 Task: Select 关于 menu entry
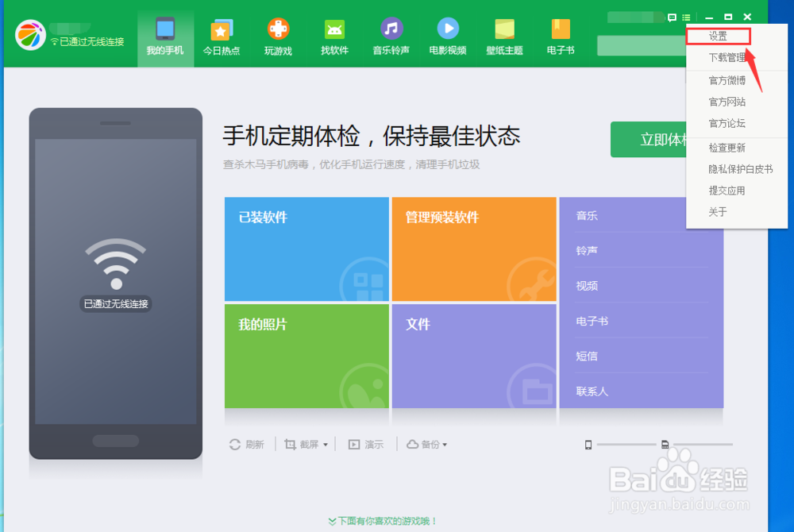pyautogui.click(x=737, y=212)
